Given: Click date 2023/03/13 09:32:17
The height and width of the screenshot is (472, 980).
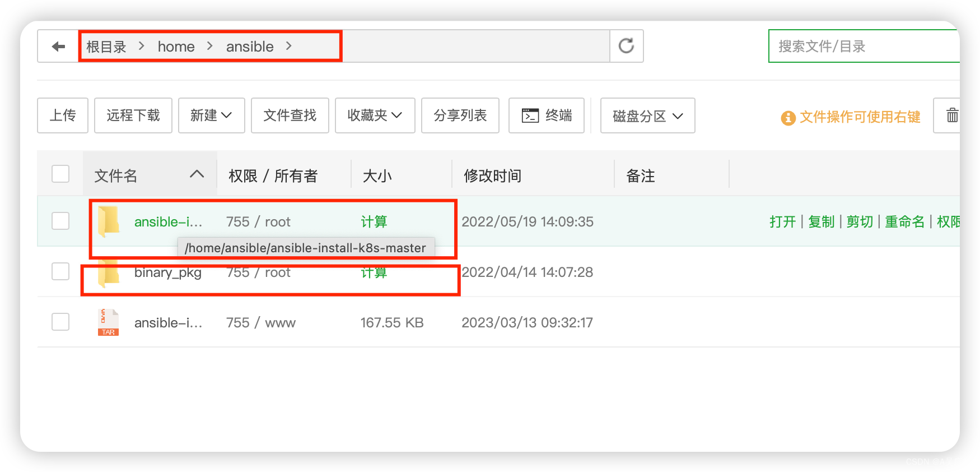Looking at the screenshot, I should pos(527,322).
